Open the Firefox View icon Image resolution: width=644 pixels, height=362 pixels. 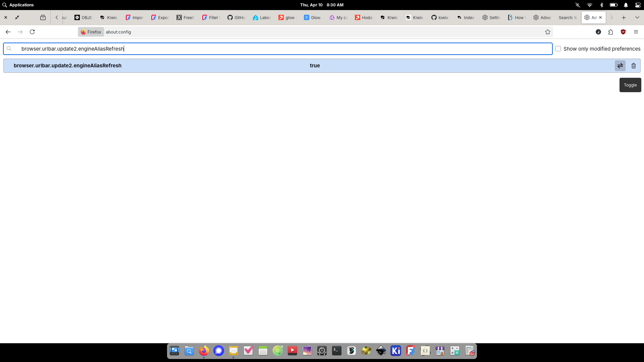coord(43,17)
